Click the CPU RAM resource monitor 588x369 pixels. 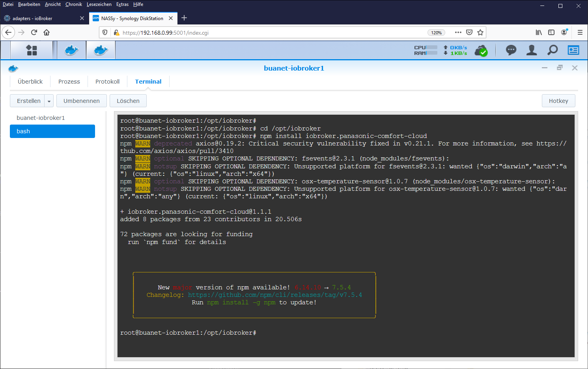(x=426, y=50)
